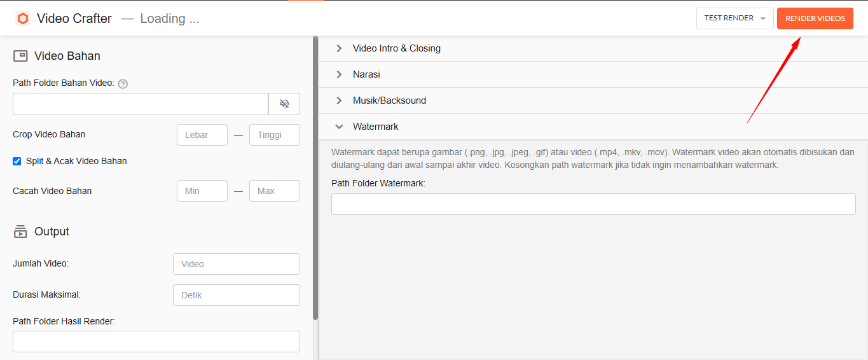The image size is (868, 360).
Task: Click help icon next to Path Folder Bahan Video
Action: coord(123,83)
